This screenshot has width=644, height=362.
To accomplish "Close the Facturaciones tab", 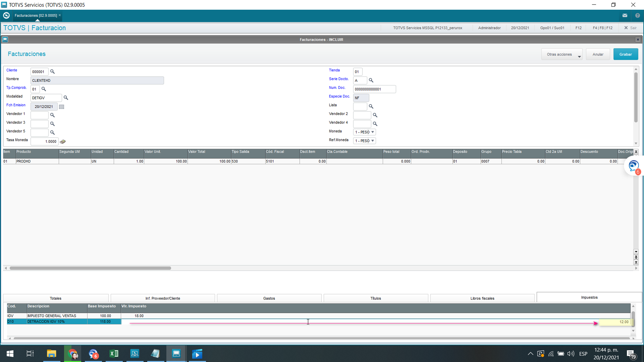I will pos(60,15).
